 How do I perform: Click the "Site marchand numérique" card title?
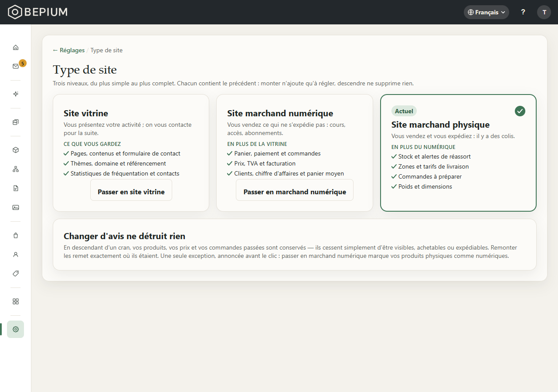[x=280, y=114]
